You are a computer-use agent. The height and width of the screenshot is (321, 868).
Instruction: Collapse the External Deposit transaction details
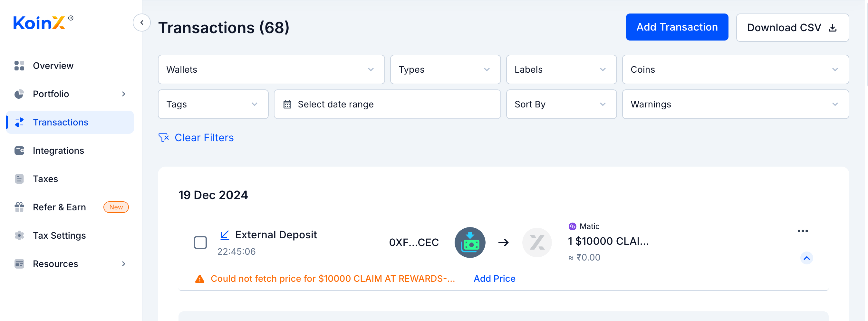806,258
